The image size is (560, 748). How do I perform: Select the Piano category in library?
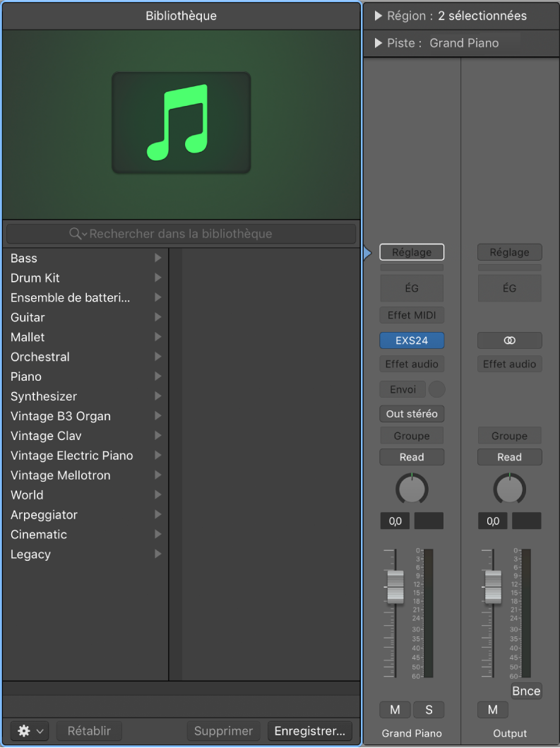coord(26,376)
